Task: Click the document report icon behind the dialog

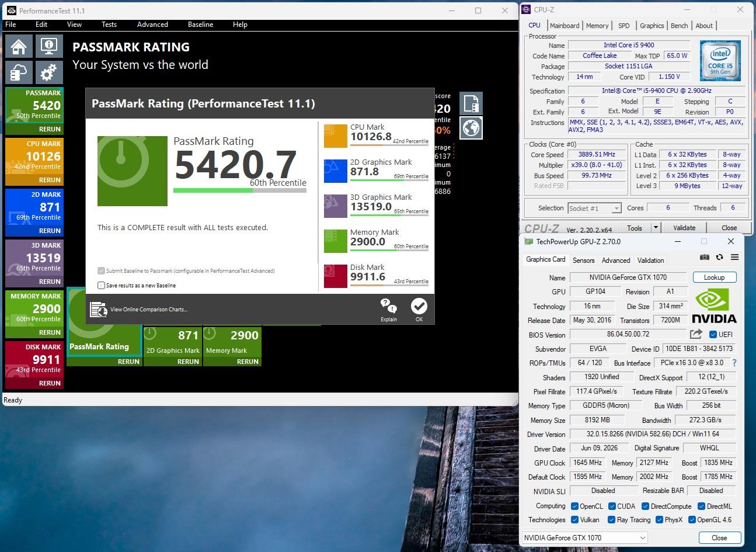Action: coord(471,103)
